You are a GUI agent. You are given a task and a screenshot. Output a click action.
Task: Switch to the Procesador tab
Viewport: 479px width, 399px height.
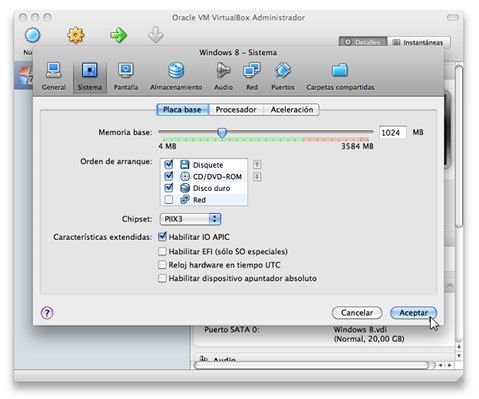point(236,110)
